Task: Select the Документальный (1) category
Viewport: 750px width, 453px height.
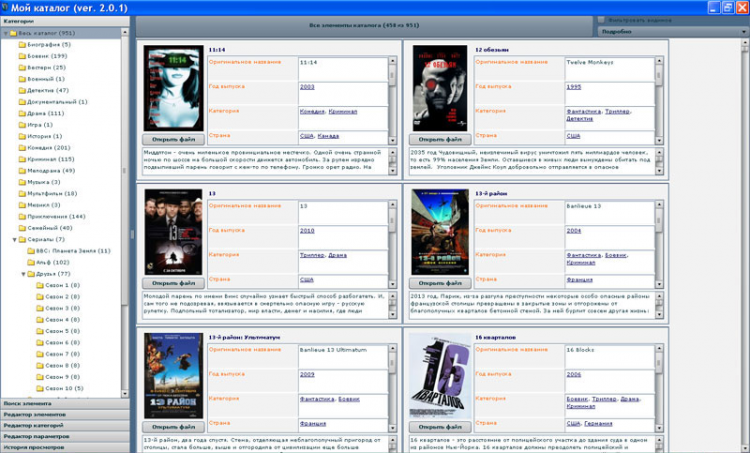Action: pyautogui.click(x=57, y=102)
